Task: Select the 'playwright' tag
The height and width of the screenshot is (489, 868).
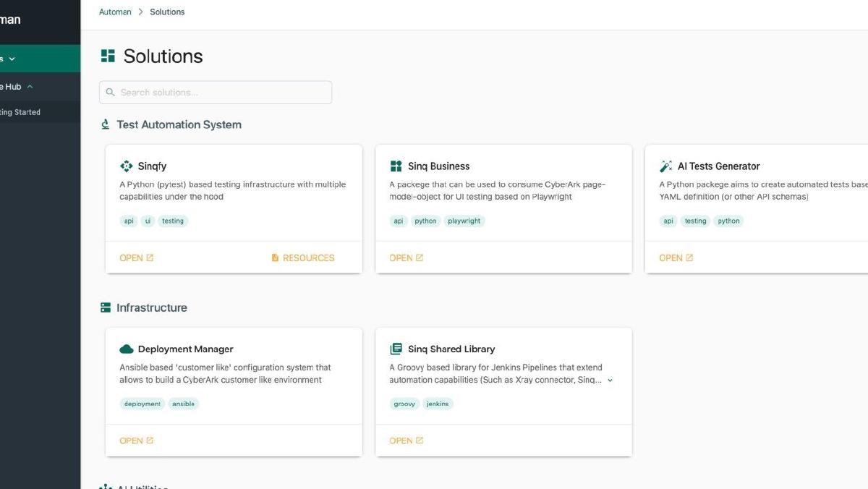Action: pyautogui.click(x=464, y=221)
